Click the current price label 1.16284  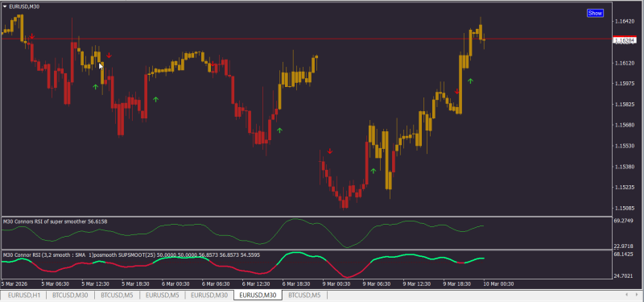625,39
